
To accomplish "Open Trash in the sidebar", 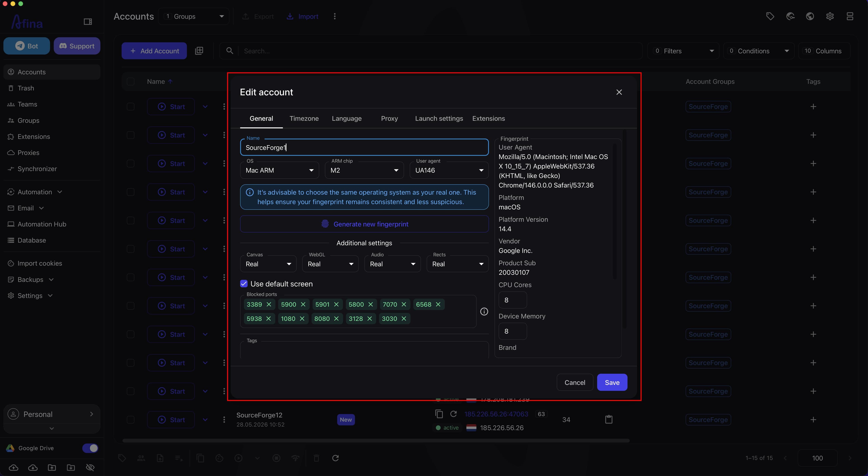I will pos(52,88).
